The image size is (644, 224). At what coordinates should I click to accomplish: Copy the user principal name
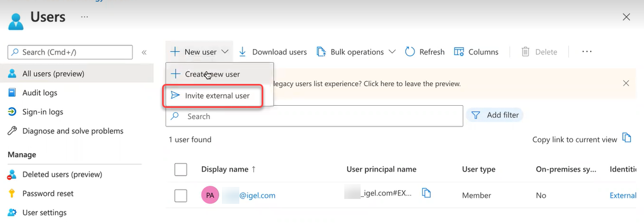click(426, 193)
